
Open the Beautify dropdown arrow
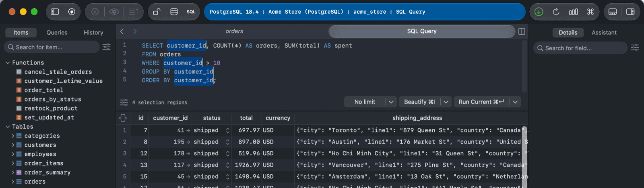[x=446, y=102]
